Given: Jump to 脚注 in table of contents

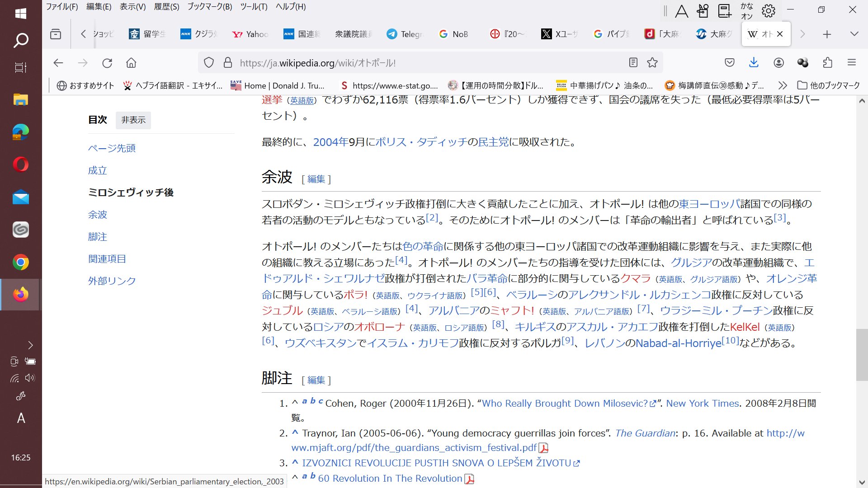Looking at the screenshot, I should click(x=98, y=237).
